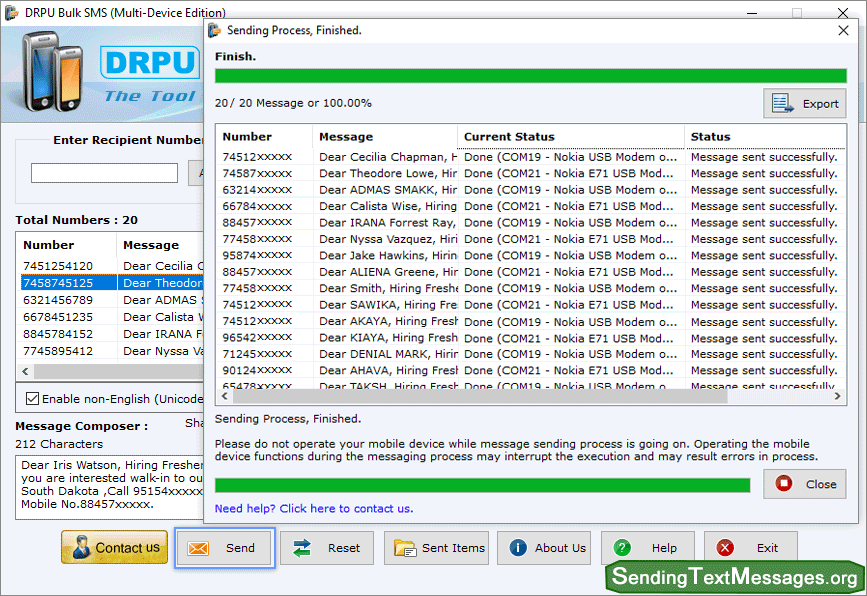Select the 7458745125 row in numbers list

coord(58,283)
